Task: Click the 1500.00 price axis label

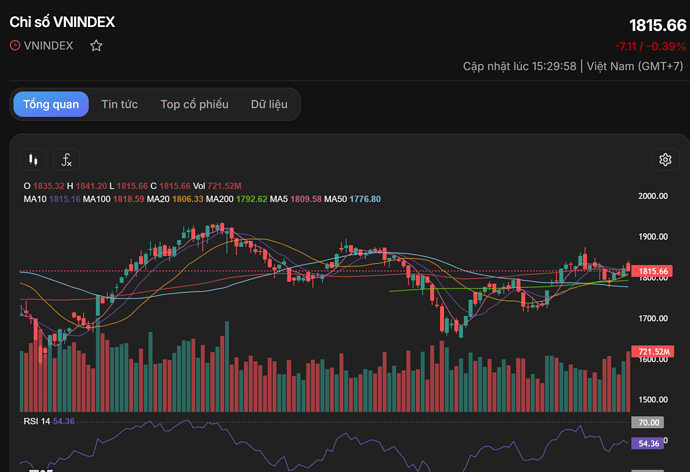Action: [x=653, y=399]
